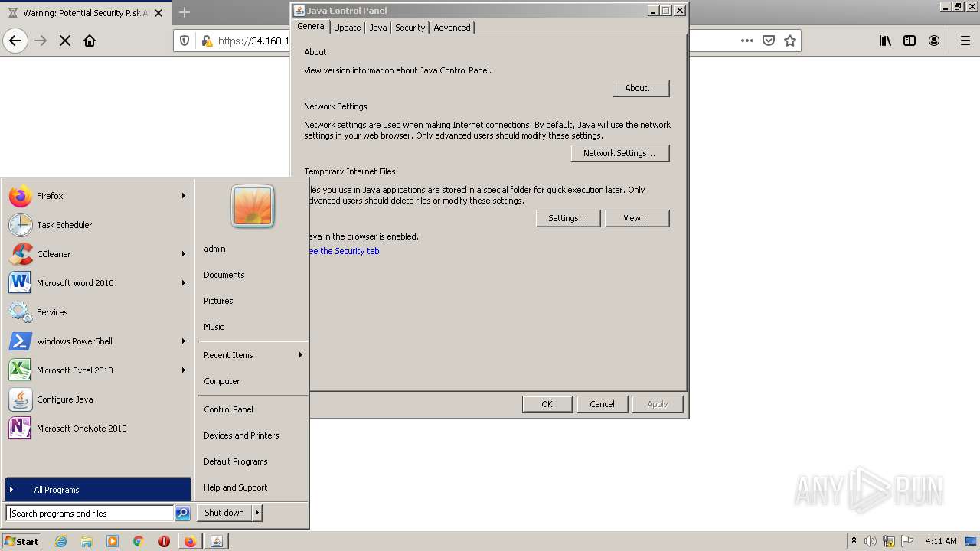Open the Firefox Library
This screenshot has height=551, width=980.
(885, 41)
